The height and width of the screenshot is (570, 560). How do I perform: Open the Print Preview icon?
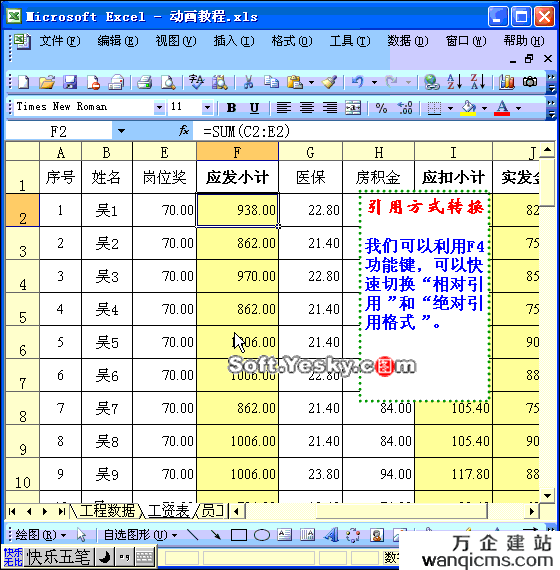point(168,82)
